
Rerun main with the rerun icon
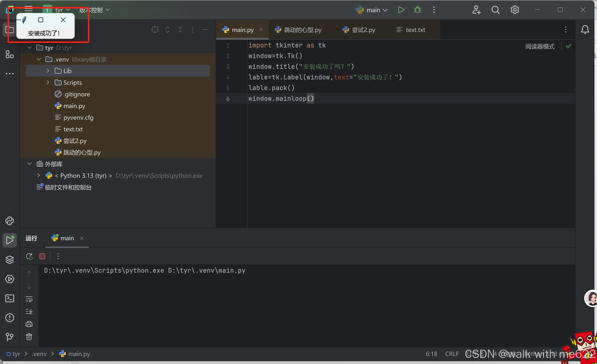(29, 256)
